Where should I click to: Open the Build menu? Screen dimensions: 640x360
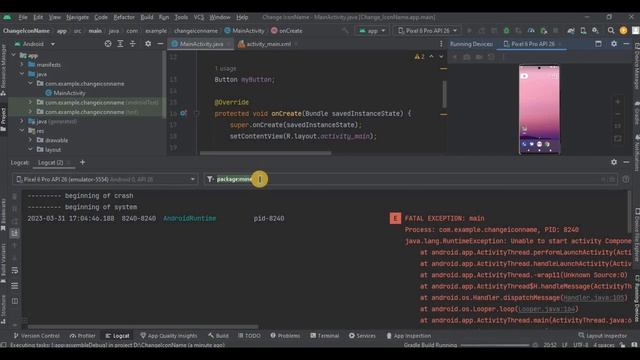[147, 17]
